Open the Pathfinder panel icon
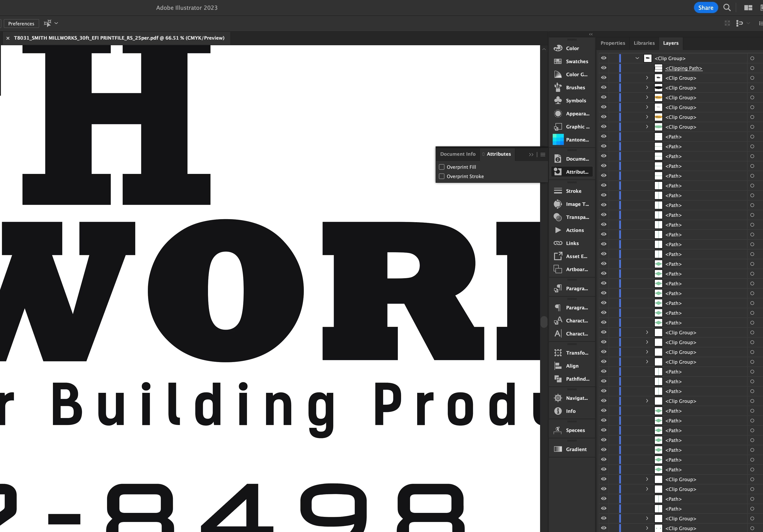Screen dimensions: 763x532 click(558, 379)
